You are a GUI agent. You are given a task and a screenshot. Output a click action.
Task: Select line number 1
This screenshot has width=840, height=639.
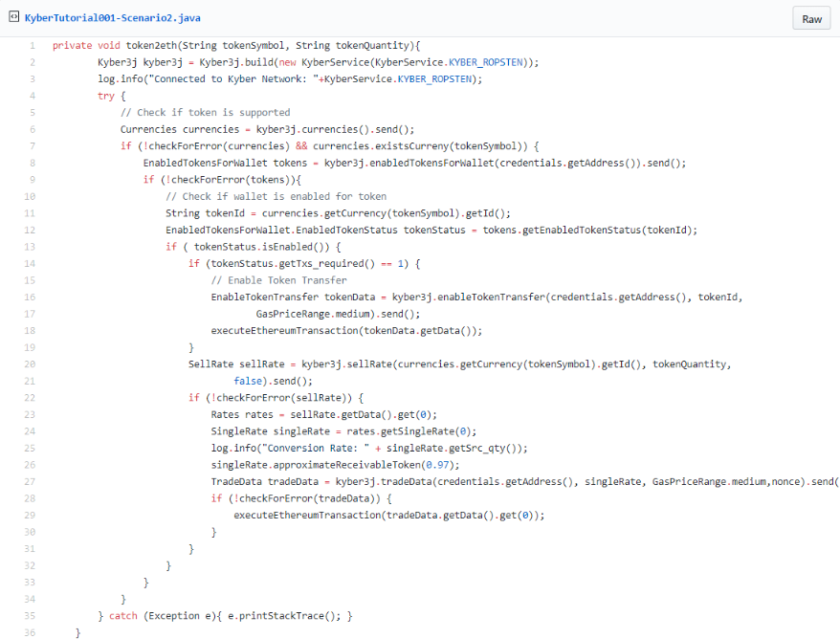(x=32, y=46)
